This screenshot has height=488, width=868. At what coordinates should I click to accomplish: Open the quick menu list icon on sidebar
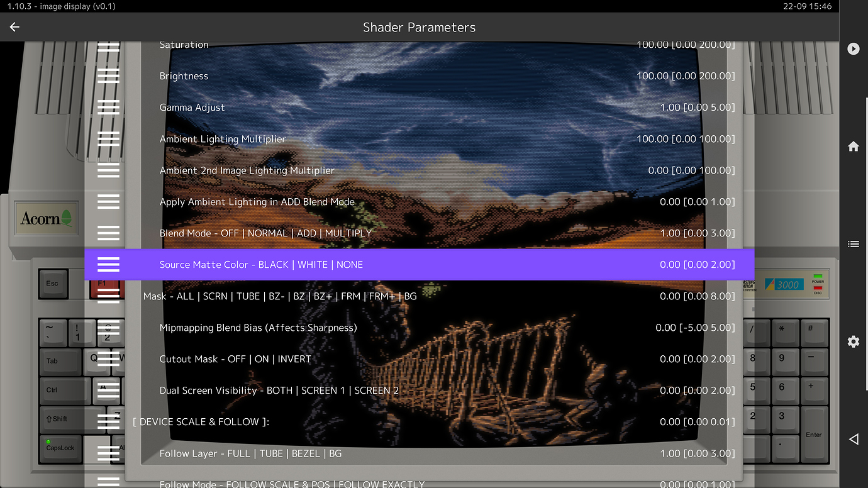[854, 244]
